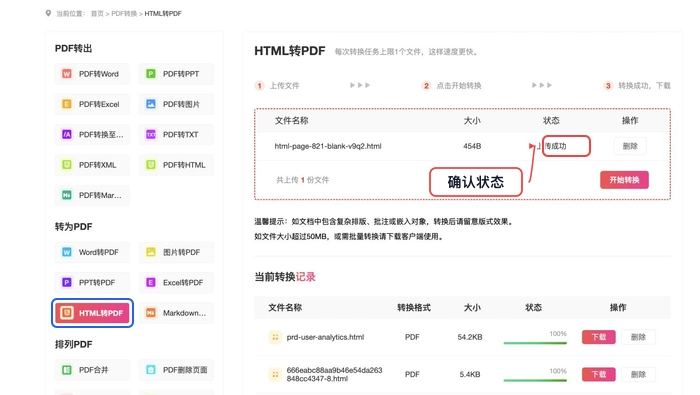Click file name html-page-821-blank-v9q2.html
Screen dimensions: 700x395
click(x=328, y=146)
